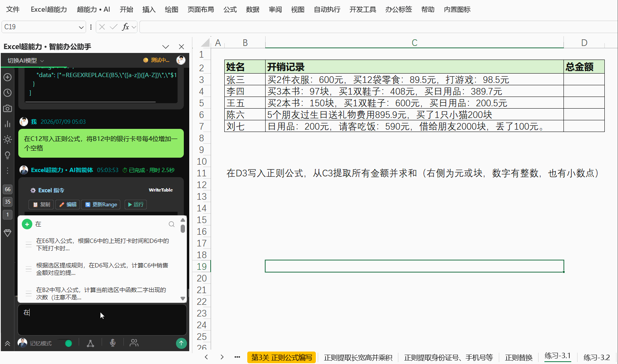This screenshot has height=364, width=618.
Task: Switch to the 正则替换 sheet tab
Action: pos(519,357)
